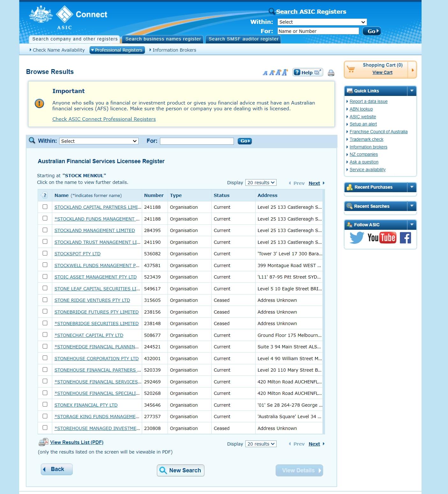The width and height of the screenshot is (448, 494).
Task: Click the Follow ASIC panel icon
Action: click(350, 225)
